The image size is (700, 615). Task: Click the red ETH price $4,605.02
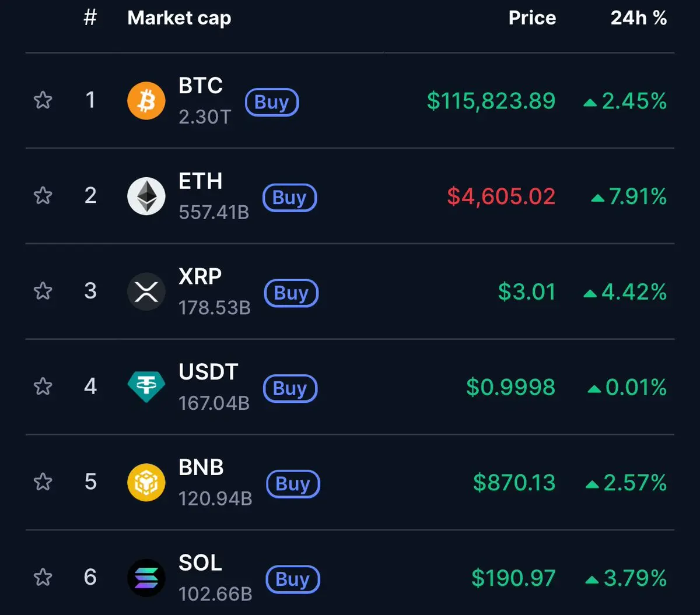click(501, 196)
